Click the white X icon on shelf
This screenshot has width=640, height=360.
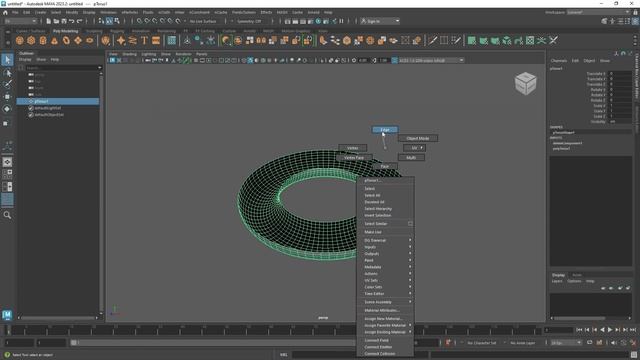553,40
